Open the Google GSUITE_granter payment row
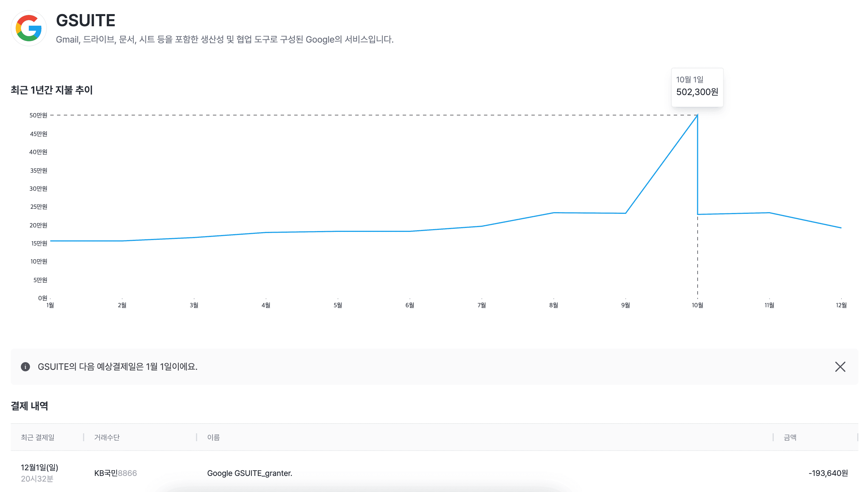Screen dimensions: 868x492 [250, 473]
